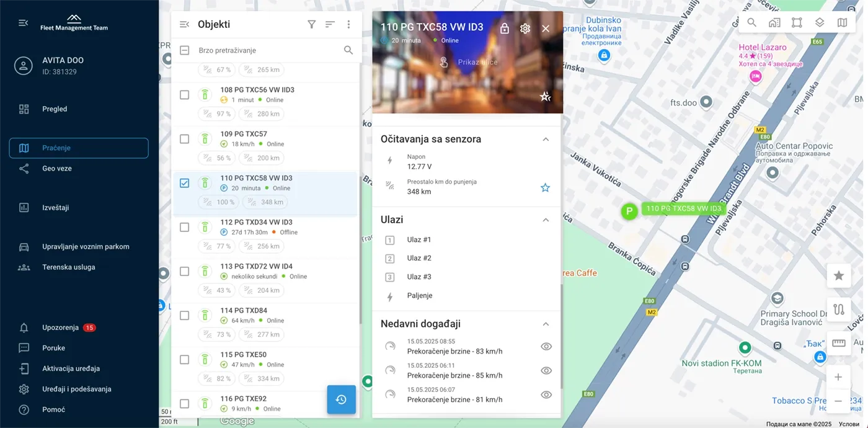Image resolution: width=868 pixels, height=428 pixels.
Task: Open the map search icon
Action: 751,23
